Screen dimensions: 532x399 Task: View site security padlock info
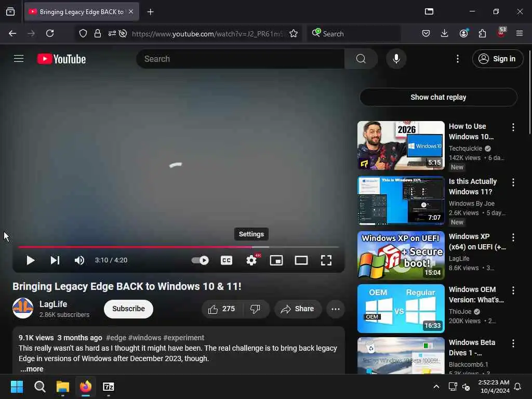[98, 33]
